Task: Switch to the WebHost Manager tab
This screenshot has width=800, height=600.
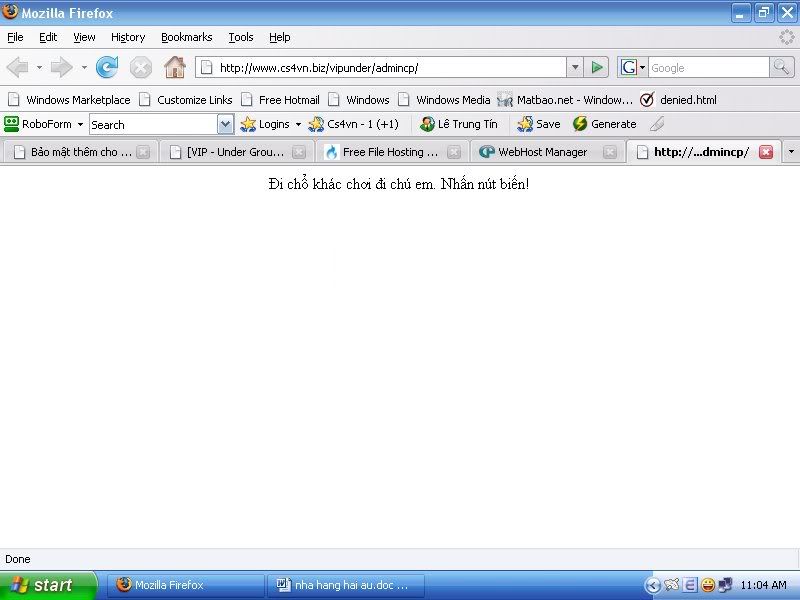Action: [541, 152]
